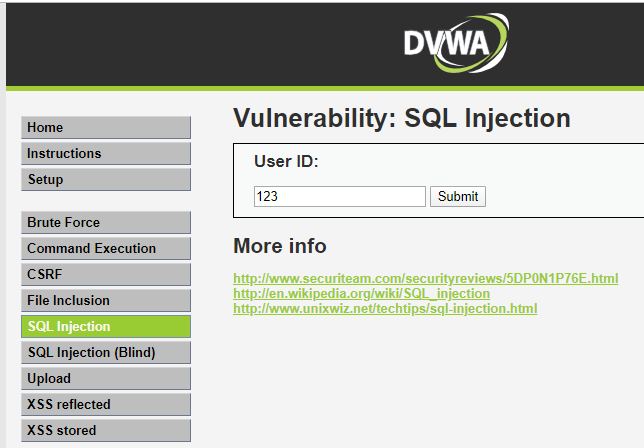Open the securiteam.com security review link

point(425,279)
